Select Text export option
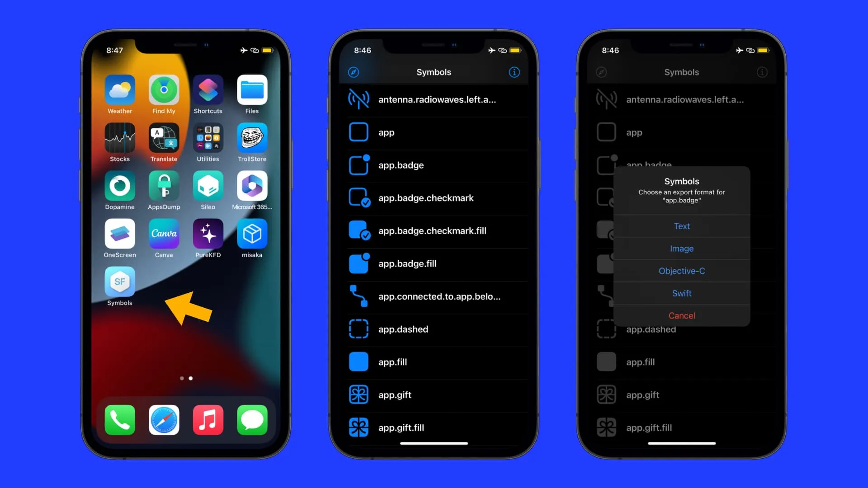This screenshot has height=488, width=868. pyautogui.click(x=681, y=226)
